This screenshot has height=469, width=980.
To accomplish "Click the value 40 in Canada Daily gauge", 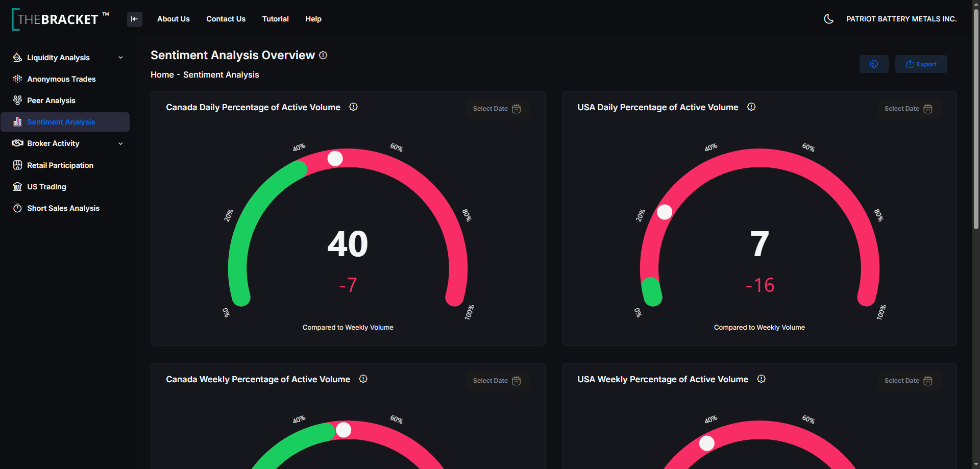I will click(x=348, y=244).
